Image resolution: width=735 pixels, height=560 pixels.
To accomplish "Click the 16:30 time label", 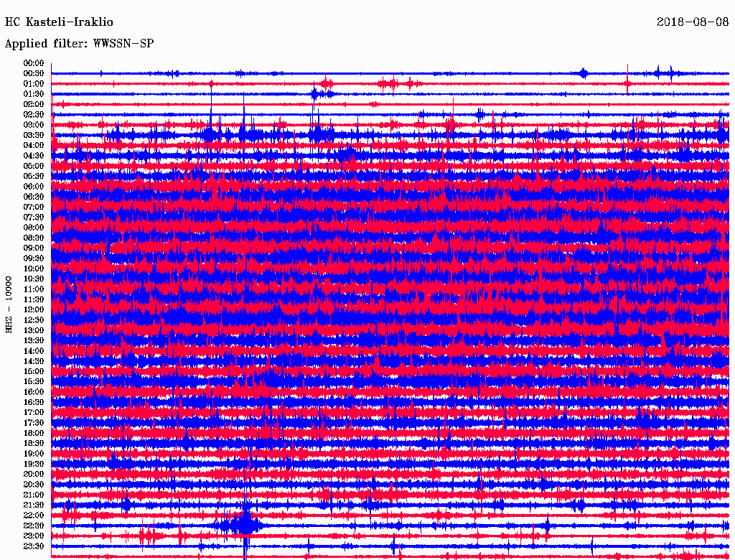I will pyautogui.click(x=34, y=403).
